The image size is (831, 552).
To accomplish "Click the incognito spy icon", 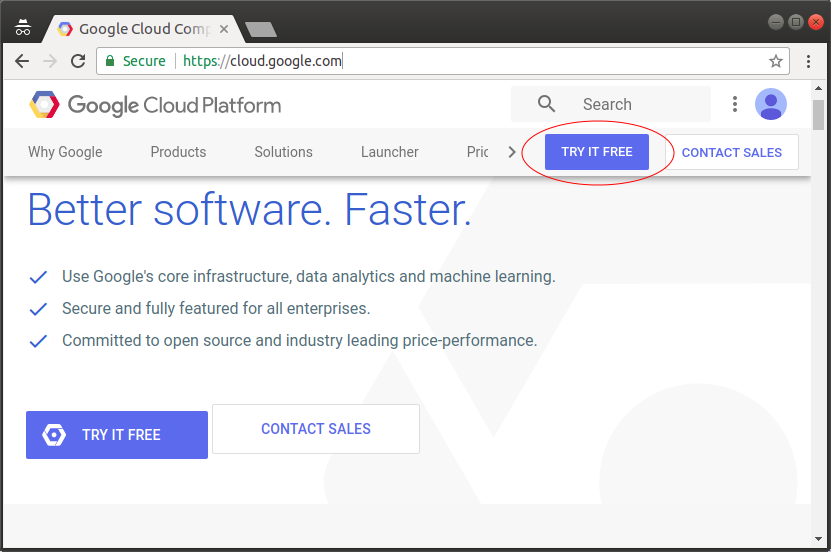I will [x=23, y=27].
